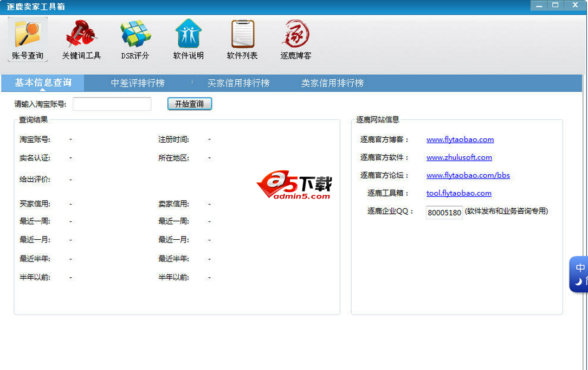
Task: Click the 中 input method indicator
Action: point(580,267)
